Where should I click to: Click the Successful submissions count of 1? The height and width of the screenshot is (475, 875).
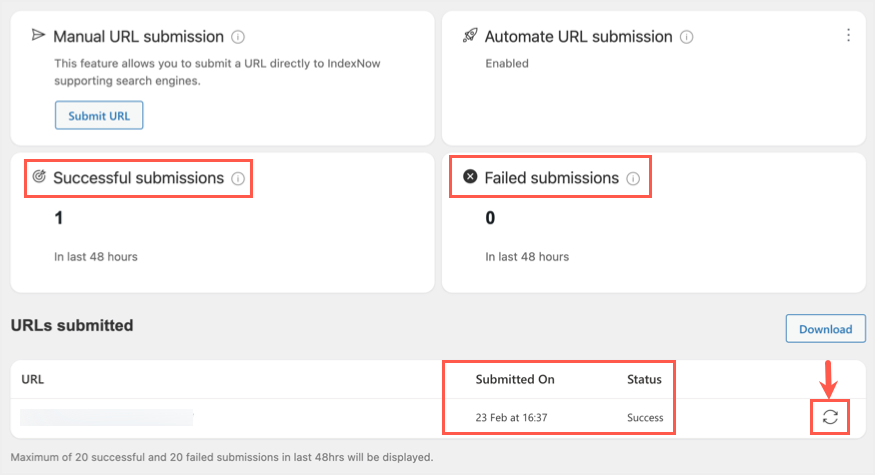tap(58, 218)
